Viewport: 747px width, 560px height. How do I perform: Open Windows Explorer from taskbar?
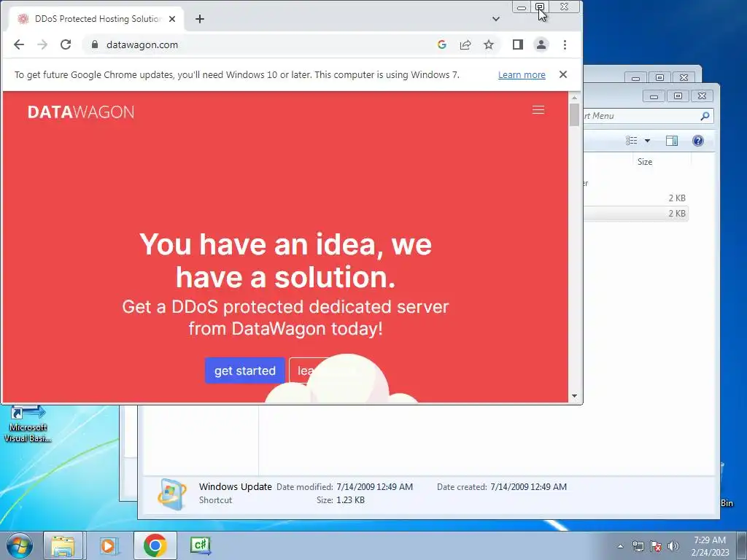tap(63, 545)
